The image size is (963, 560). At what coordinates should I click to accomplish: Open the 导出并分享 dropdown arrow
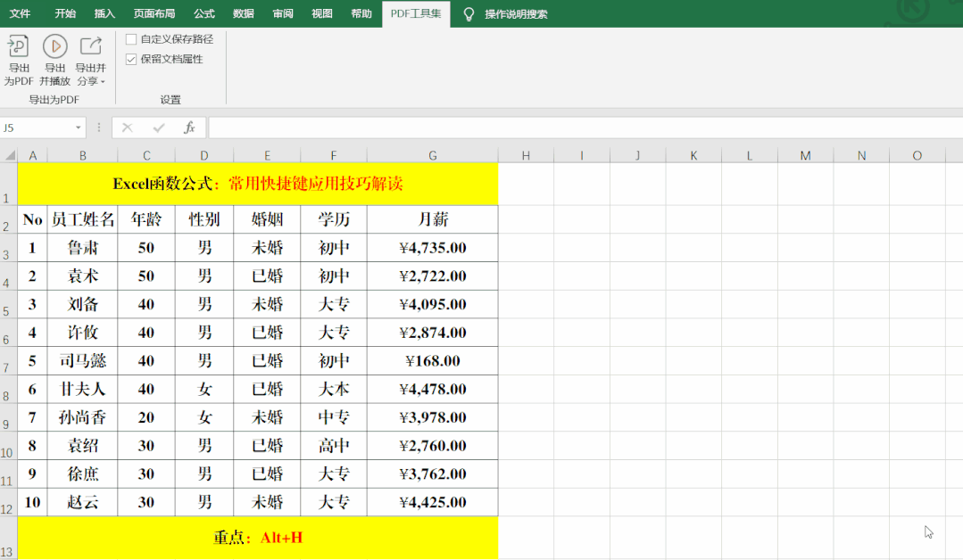click(x=104, y=81)
